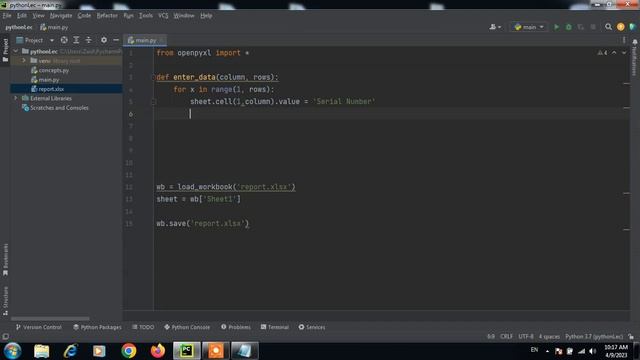
Task: Click the volume icon in system tray
Action: pyautogui.click(x=593, y=351)
